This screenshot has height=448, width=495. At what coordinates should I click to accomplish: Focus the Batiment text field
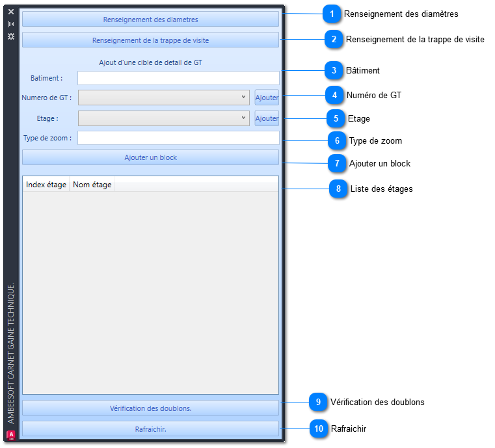[178, 78]
